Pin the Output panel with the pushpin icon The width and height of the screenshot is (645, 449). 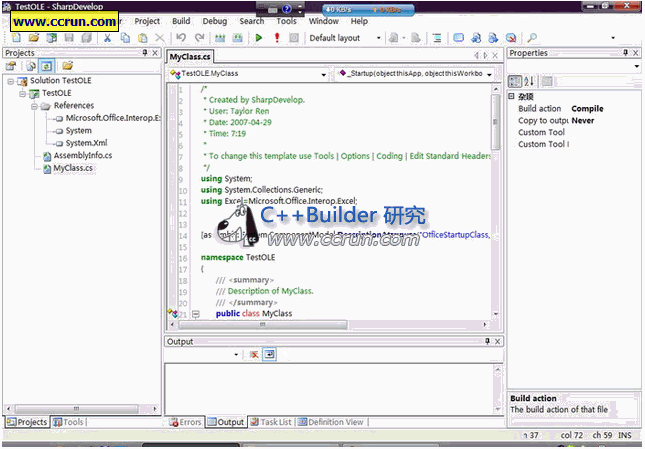pos(487,341)
